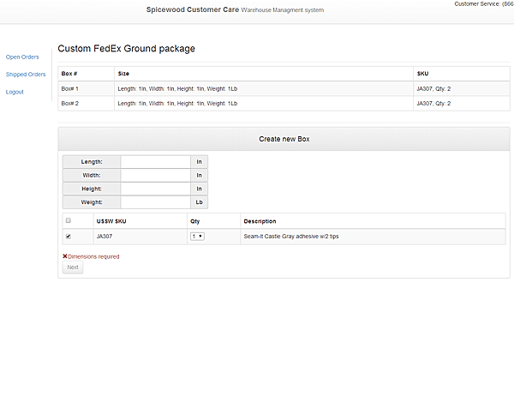Select the 'Box# 1' cell
This screenshot has width=514, height=420.
87,89
